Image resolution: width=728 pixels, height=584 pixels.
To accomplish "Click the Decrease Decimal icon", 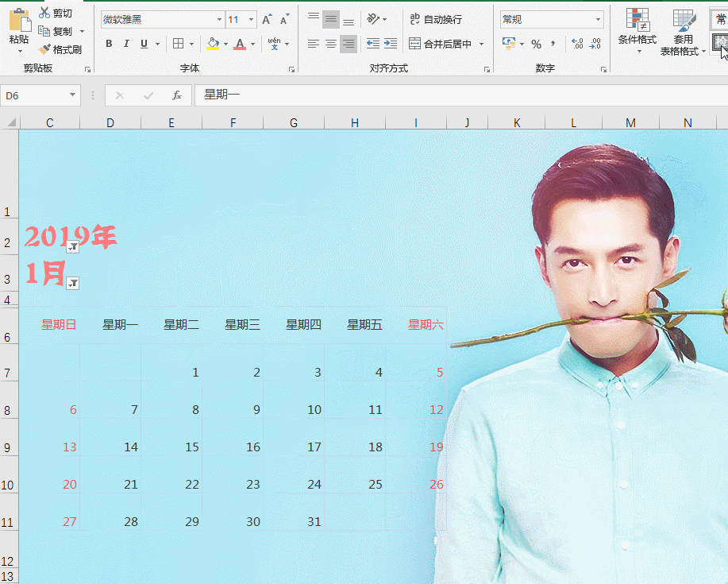I will [595, 44].
